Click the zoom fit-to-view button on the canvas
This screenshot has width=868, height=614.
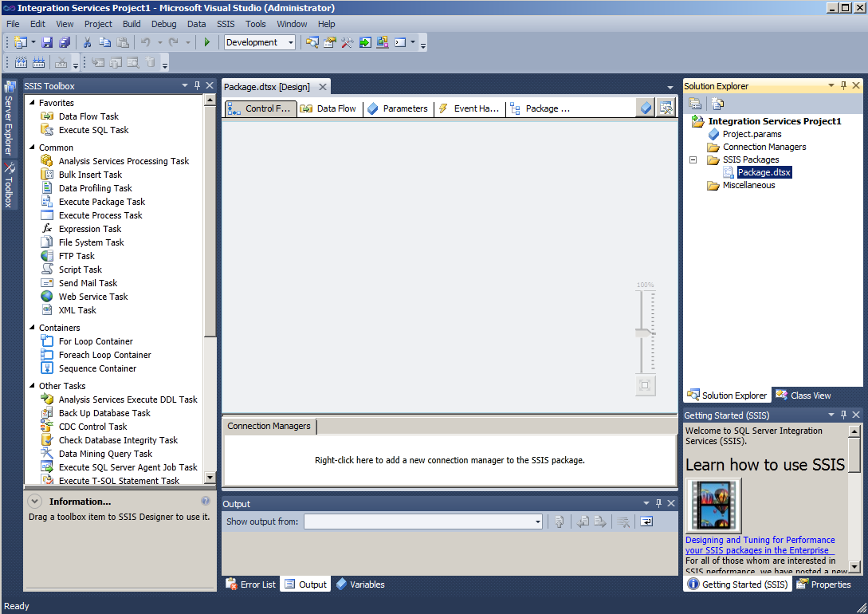[645, 386]
